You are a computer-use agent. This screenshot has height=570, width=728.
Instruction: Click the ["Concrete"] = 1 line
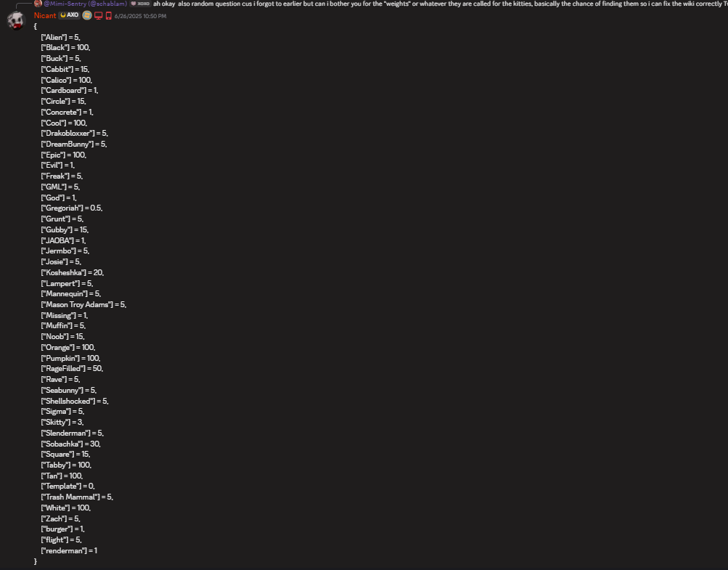pos(68,112)
